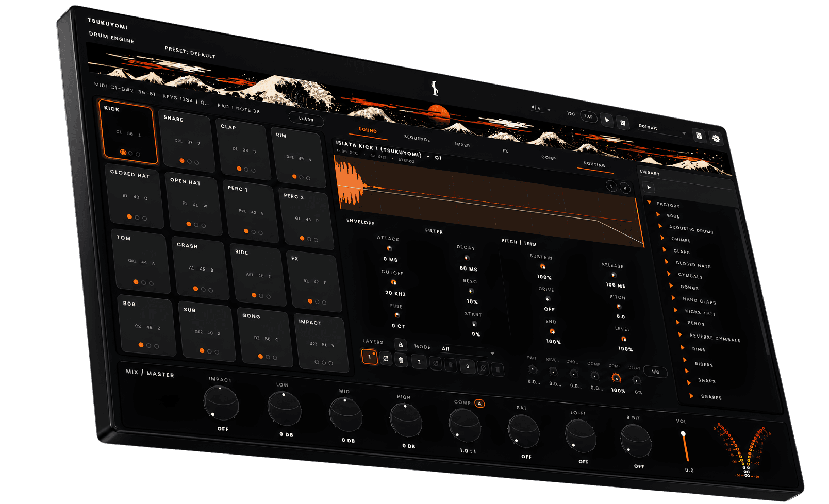Click the Reverb send mini knob
The width and height of the screenshot is (829, 504).
(553, 372)
